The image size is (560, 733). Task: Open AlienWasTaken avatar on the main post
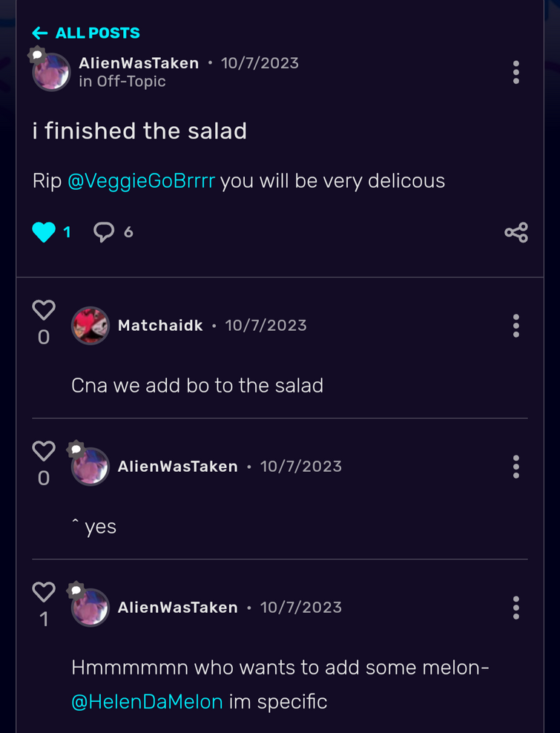point(51,72)
